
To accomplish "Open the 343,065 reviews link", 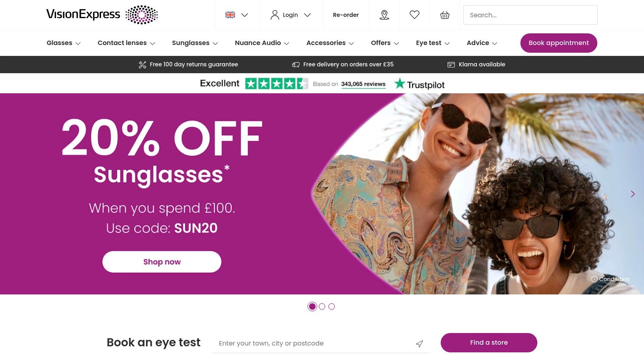I will point(363,84).
